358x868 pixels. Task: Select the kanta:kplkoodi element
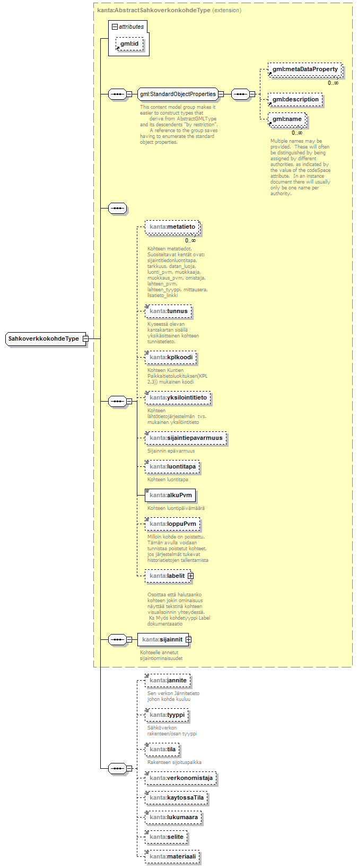(171, 358)
